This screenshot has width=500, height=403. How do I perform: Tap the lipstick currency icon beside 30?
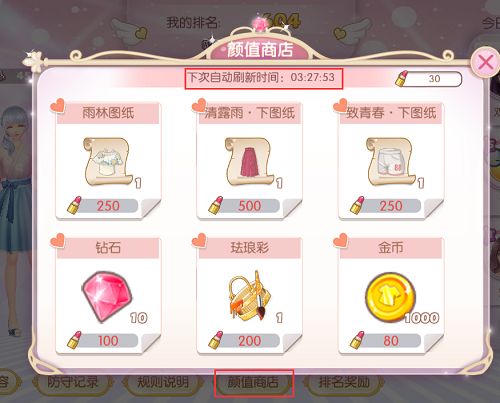pyautogui.click(x=402, y=79)
